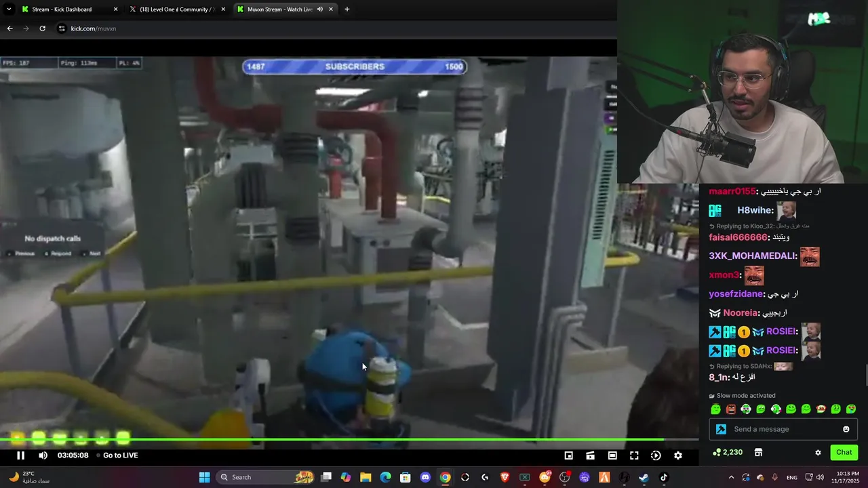Click username 8_1n in chat

[718, 378]
